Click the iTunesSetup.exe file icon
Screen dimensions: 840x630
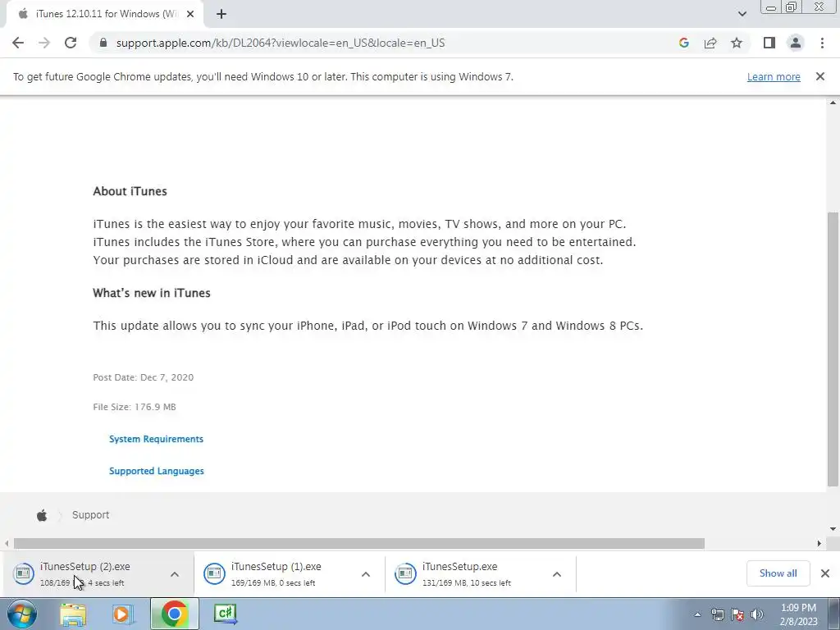pyautogui.click(x=405, y=573)
